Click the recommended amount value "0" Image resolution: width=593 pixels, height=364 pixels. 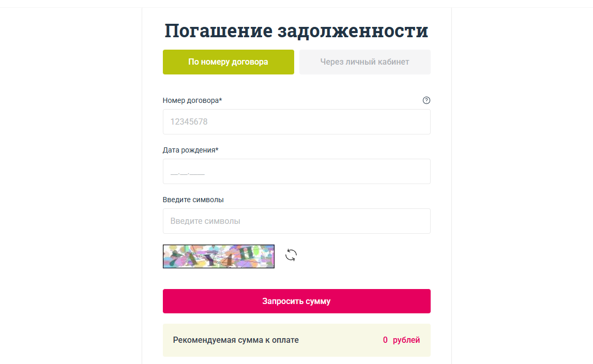click(x=385, y=340)
